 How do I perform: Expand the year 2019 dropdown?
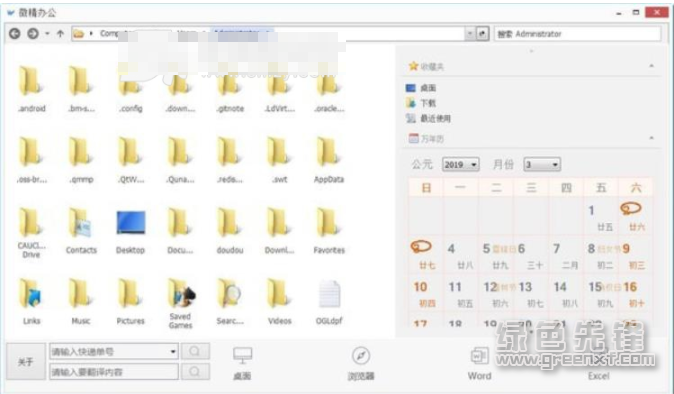pos(460,165)
